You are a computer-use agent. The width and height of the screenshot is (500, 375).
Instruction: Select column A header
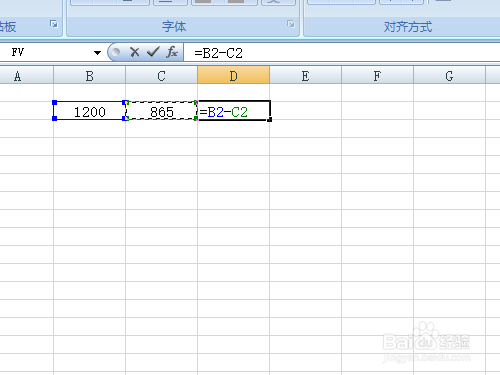pos(26,76)
